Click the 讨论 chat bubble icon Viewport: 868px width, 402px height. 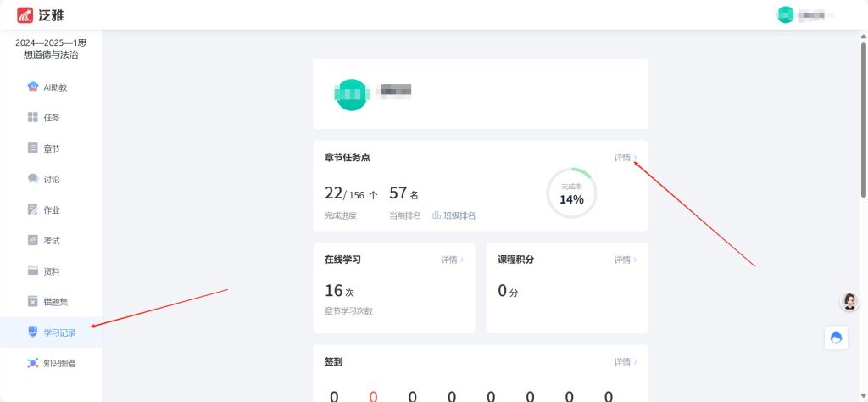click(33, 179)
